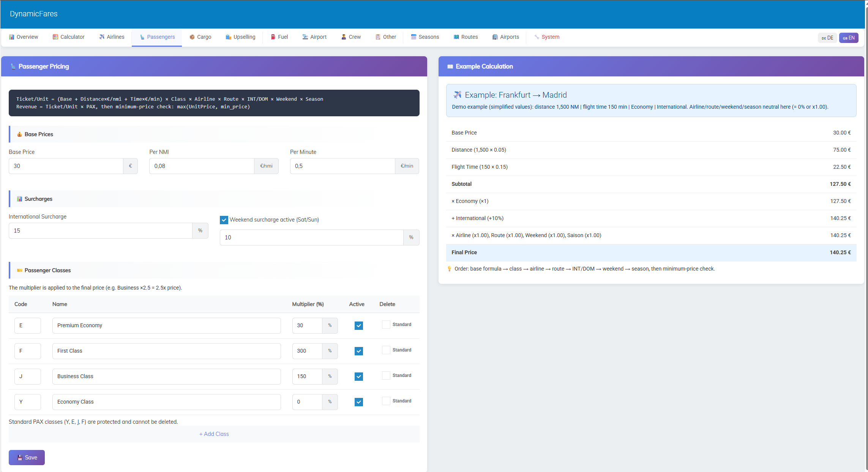Focus the Per NMI price field
Screen dimensions: 868x472
coord(202,166)
